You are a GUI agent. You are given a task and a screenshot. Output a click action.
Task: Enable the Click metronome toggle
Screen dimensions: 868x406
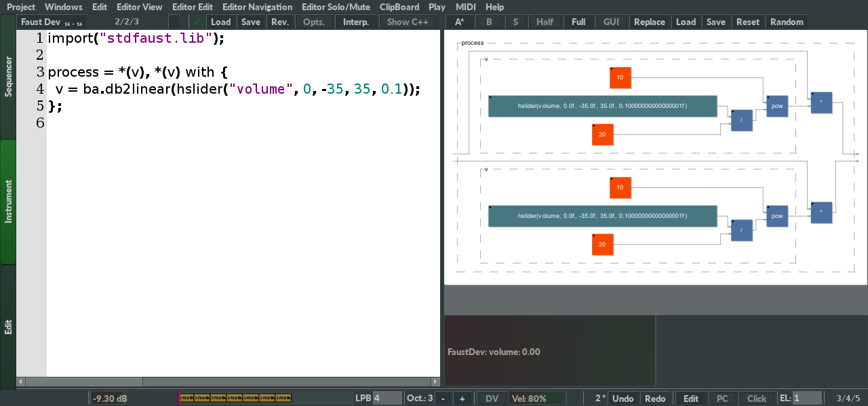coord(756,399)
